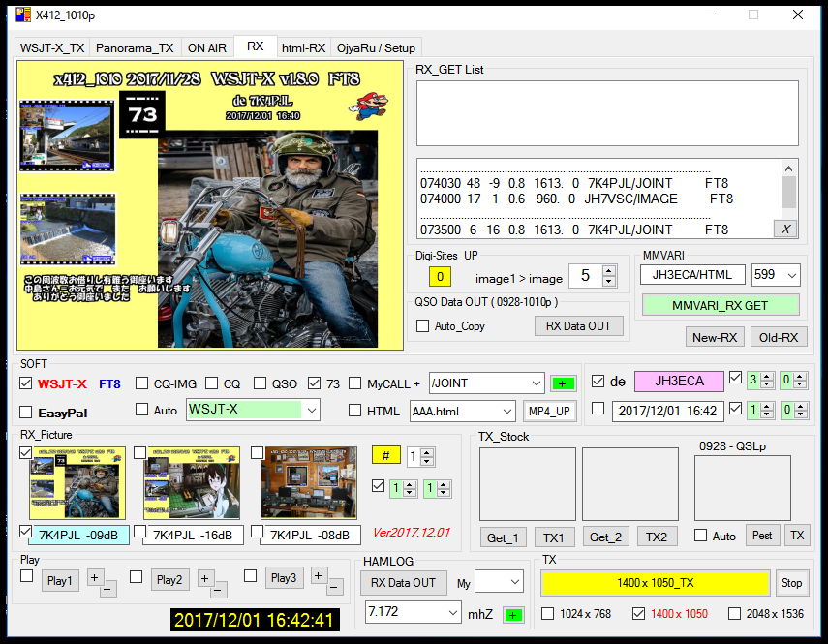
Task: Open the MMVARI 599 dropdown
Action: tap(794, 275)
